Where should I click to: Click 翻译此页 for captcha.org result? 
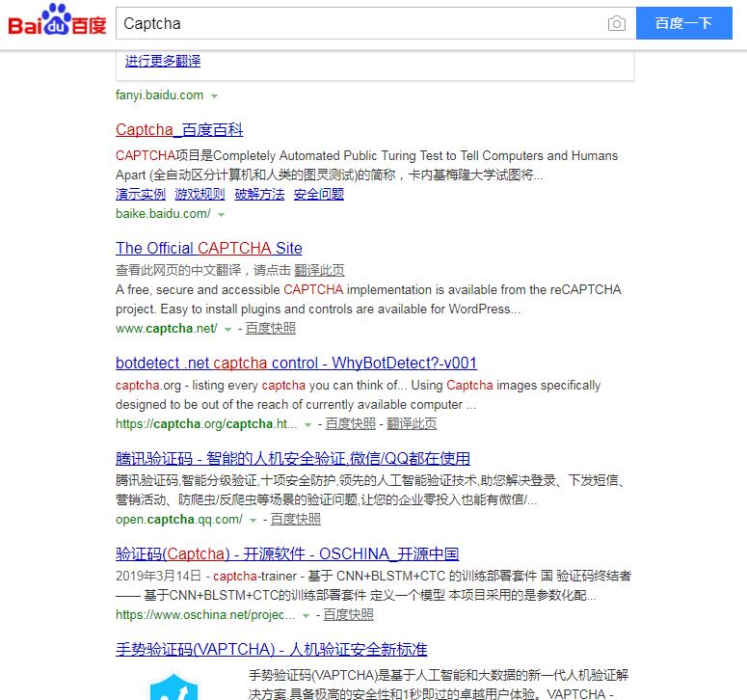(x=412, y=423)
